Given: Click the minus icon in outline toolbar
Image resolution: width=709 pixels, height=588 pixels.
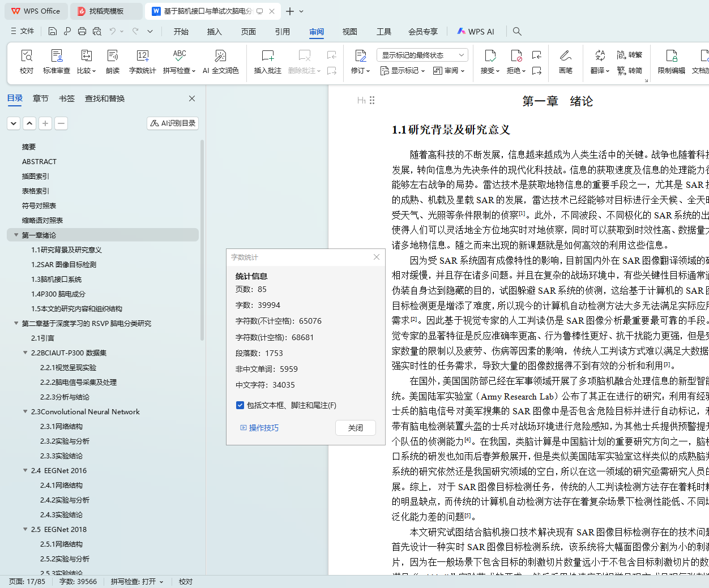Looking at the screenshot, I should [x=61, y=123].
